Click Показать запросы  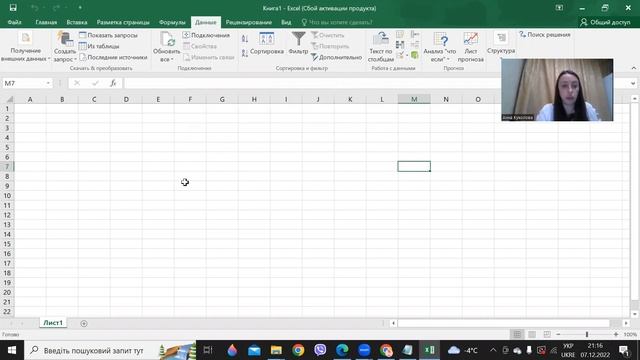click(108, 36)
